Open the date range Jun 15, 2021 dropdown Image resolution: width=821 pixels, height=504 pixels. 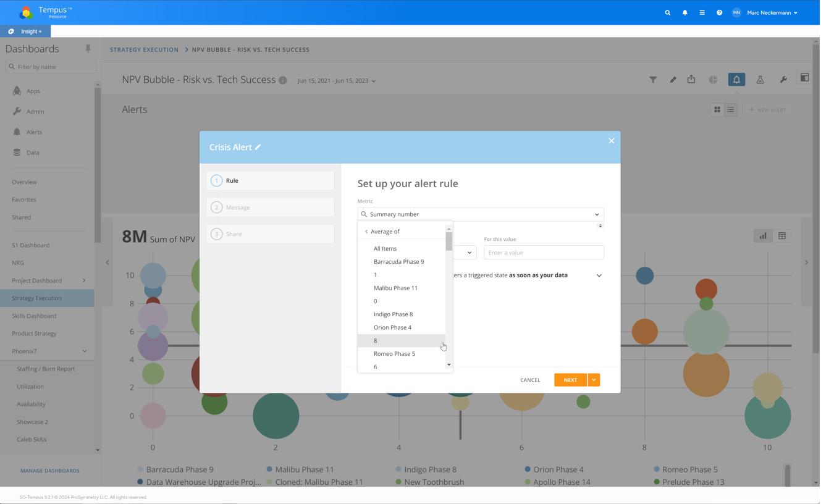(x=336, y=81)
